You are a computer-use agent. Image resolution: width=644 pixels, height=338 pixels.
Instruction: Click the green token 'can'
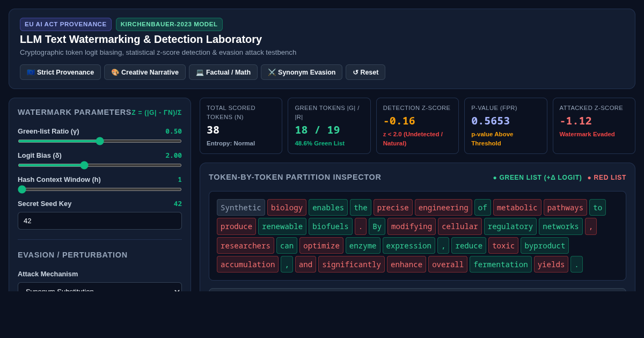point(287,246)
